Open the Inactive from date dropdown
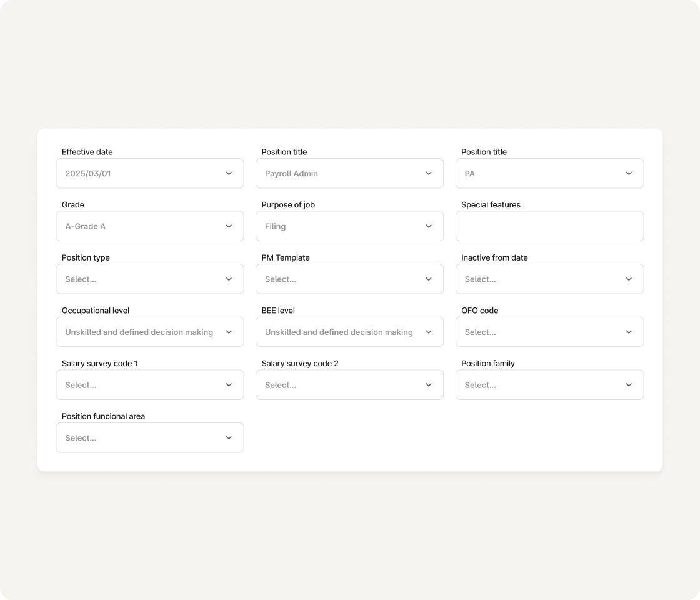 click(549, 279)
